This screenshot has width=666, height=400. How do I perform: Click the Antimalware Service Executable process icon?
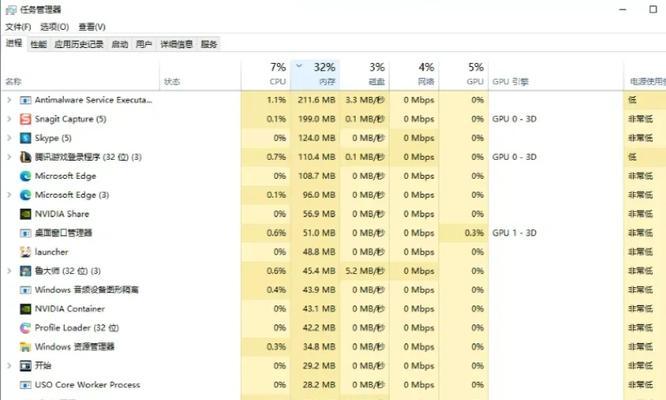[25, 100]
